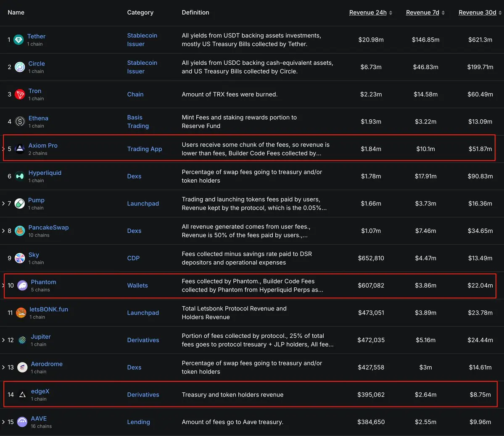Click the AAVE logo icon

click(22, 422)
